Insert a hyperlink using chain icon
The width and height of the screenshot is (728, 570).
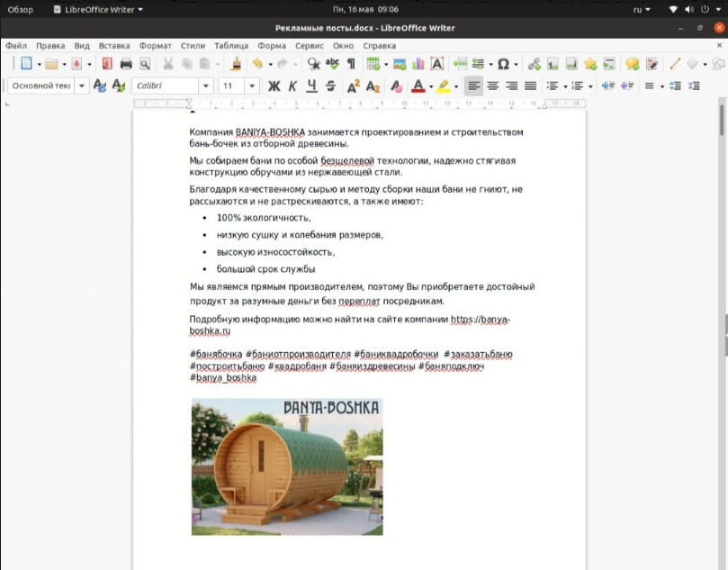tap(535, 64)
